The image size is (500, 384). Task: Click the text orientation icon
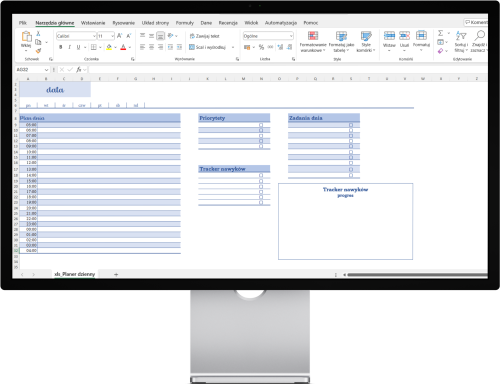170,36
